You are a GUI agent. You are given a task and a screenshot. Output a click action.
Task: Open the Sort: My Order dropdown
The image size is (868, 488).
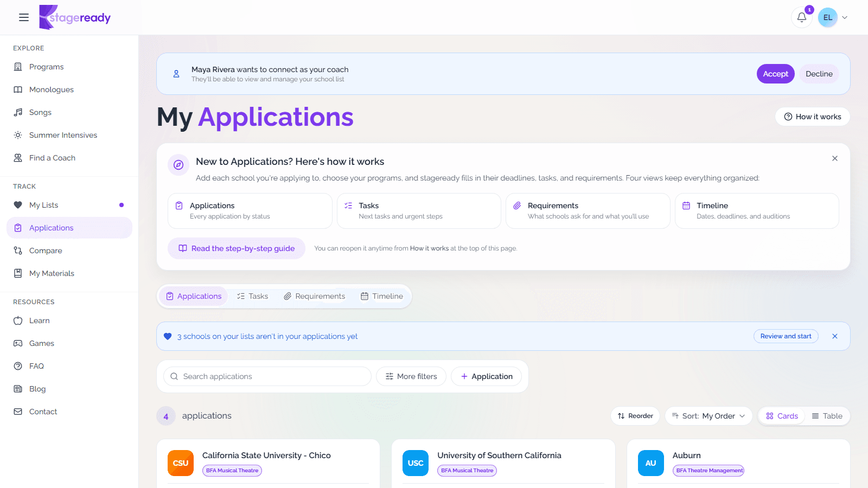point(709,416)
